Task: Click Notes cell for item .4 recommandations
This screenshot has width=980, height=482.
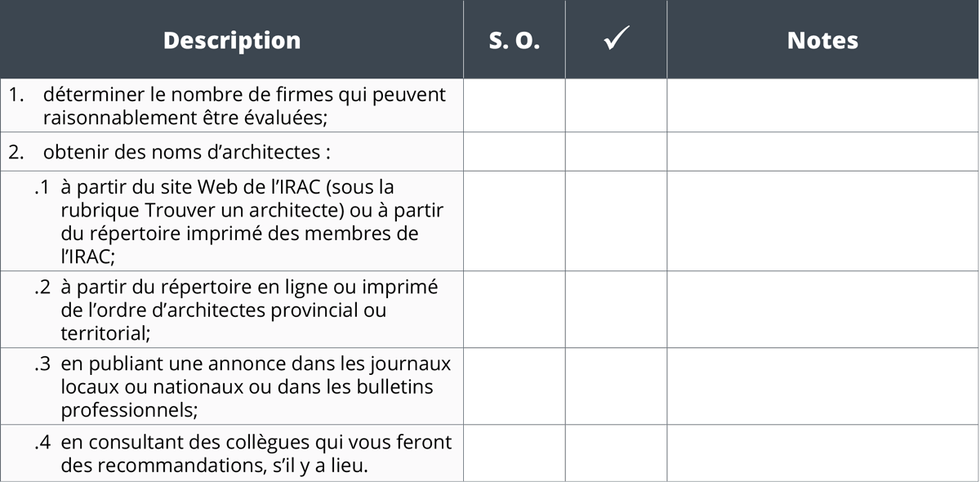Action: [823, 453]
